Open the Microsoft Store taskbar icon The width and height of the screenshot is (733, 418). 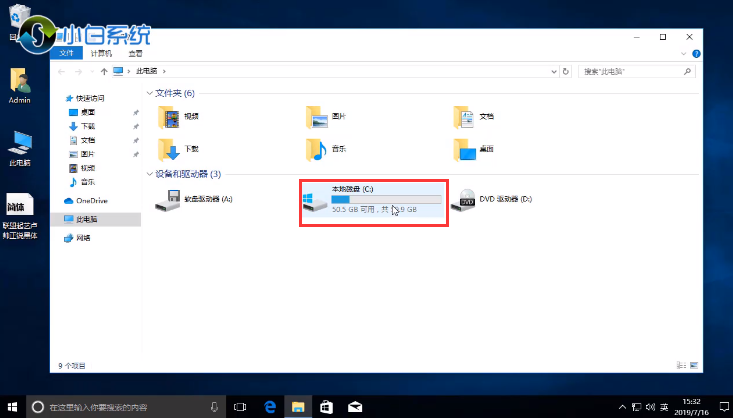click(325, 407)
